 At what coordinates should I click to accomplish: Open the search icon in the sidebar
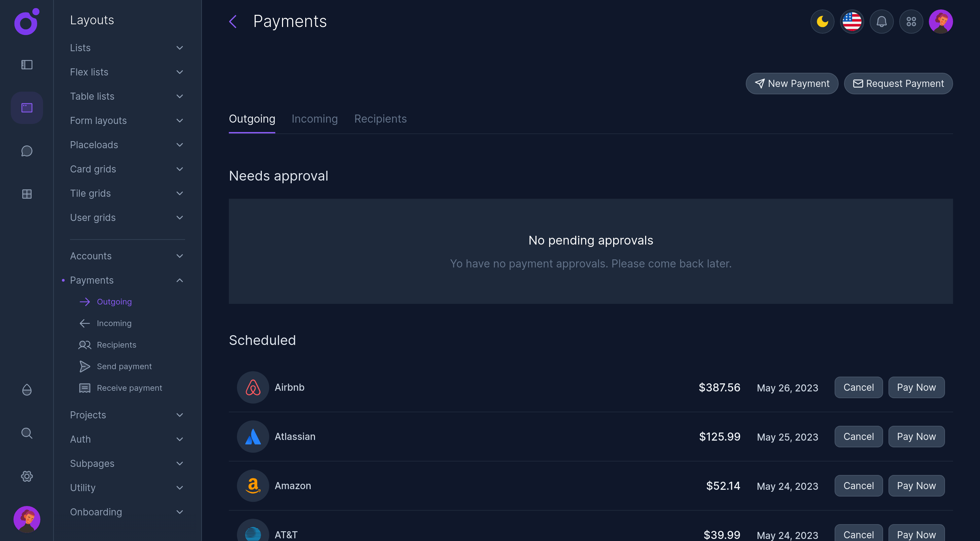coord(27,433)
